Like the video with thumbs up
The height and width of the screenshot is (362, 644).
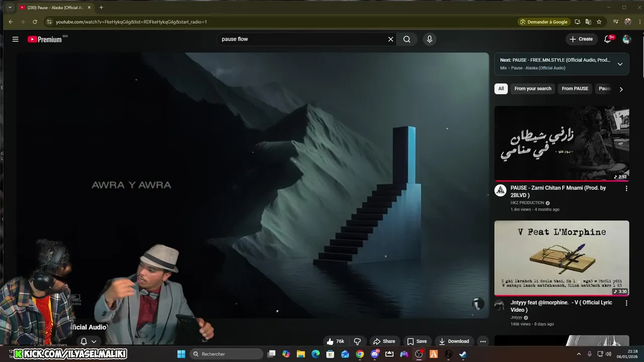(335, 341)
